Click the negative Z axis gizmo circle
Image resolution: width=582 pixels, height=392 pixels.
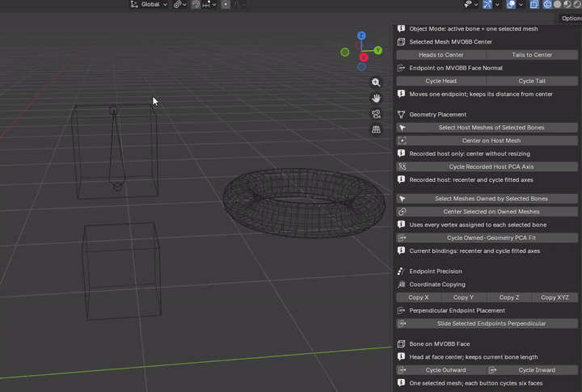[361, 67]
